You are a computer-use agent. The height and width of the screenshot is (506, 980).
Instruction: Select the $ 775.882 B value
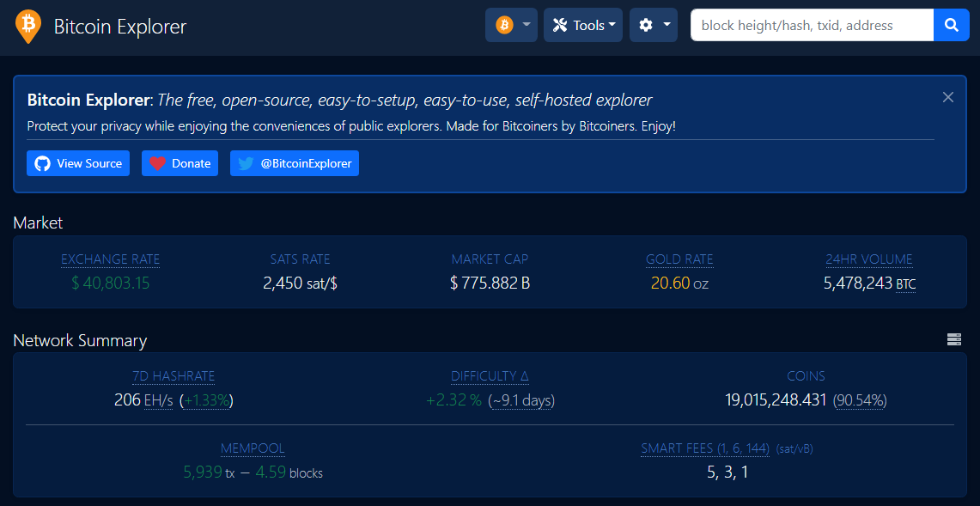(490, 283)
